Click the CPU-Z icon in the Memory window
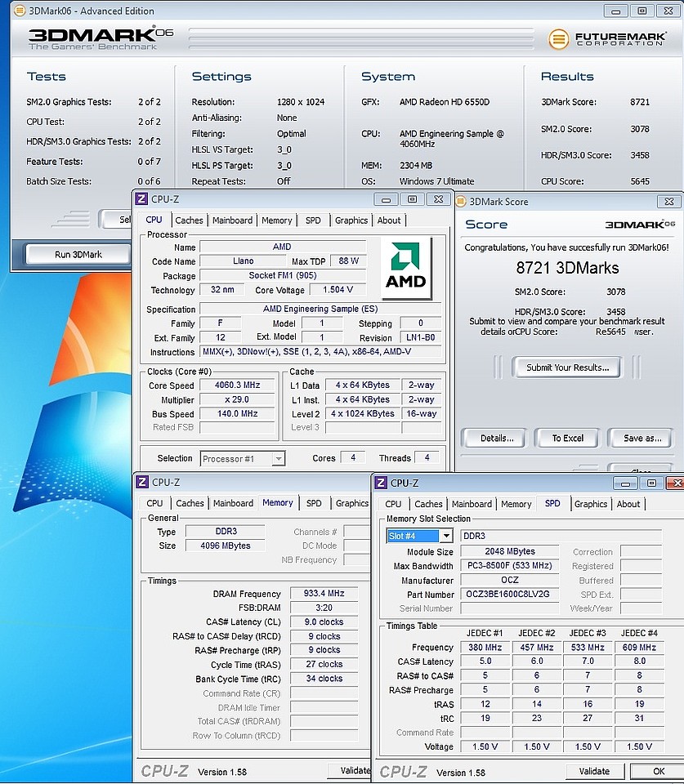684x784 pixels. click(x=143, y=482)
